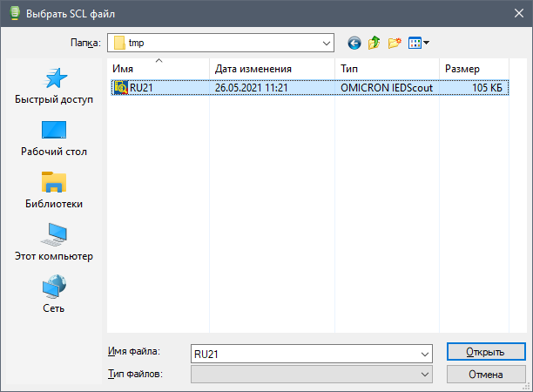Sort by Размер column header

[x=473, y=68]
